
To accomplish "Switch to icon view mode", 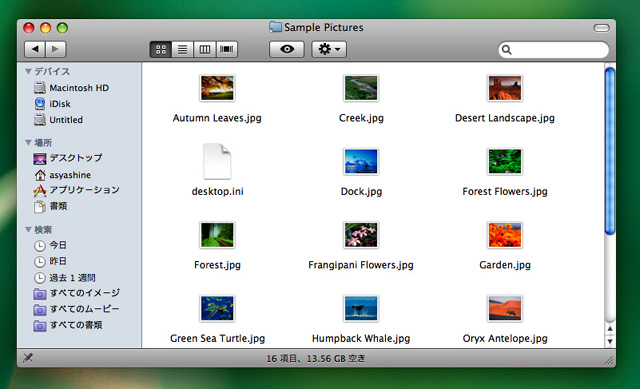I will coord(161,49).
